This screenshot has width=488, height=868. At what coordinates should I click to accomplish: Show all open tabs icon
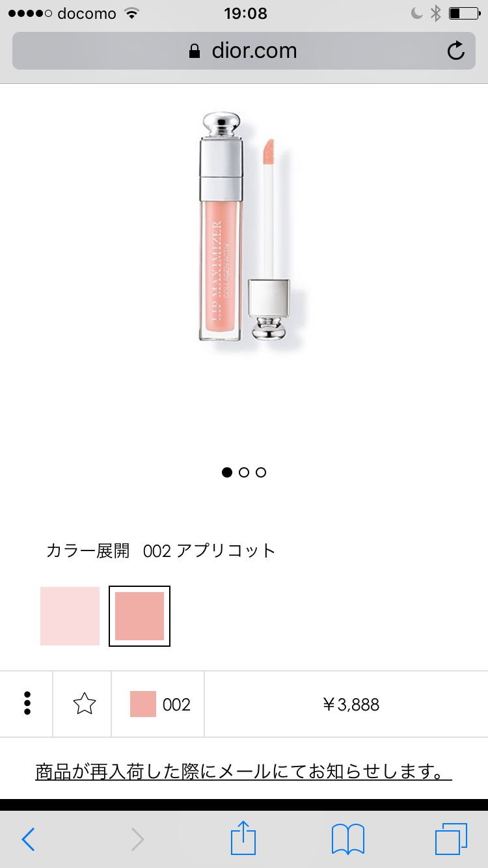(451, 839)
